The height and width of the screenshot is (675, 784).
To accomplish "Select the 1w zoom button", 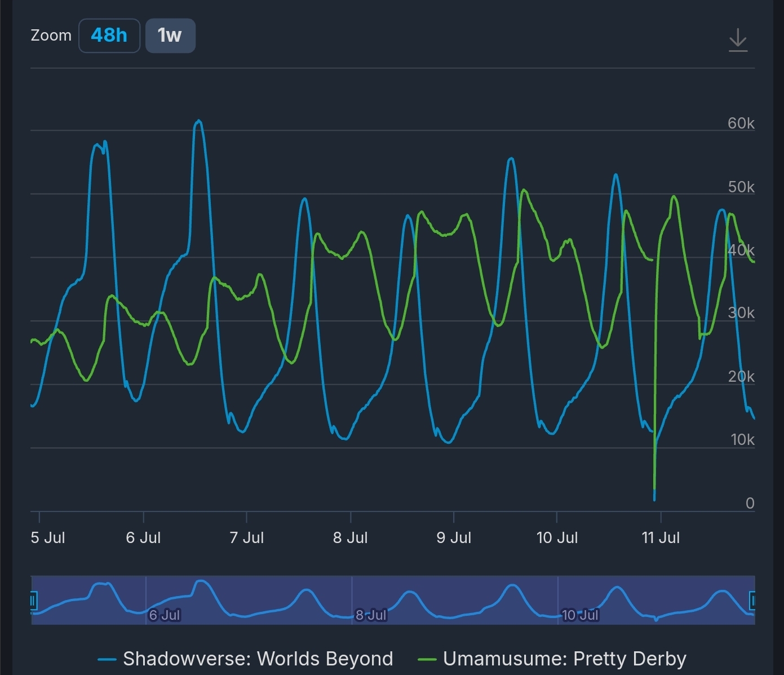I will (x=170, y=36).
